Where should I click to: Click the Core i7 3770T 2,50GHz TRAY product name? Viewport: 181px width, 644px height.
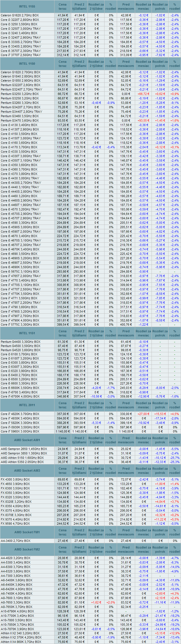(21, 55)
